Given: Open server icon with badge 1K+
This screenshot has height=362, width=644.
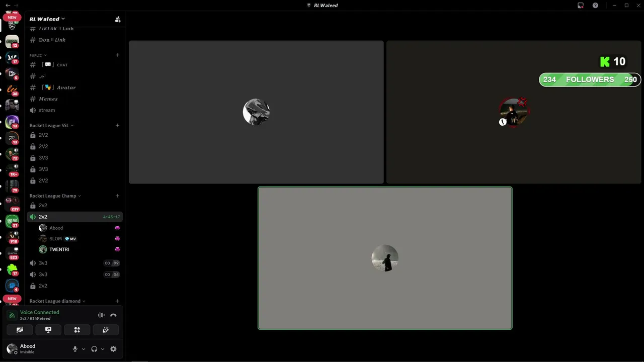Looking at the screenshot, I should 12,170.
